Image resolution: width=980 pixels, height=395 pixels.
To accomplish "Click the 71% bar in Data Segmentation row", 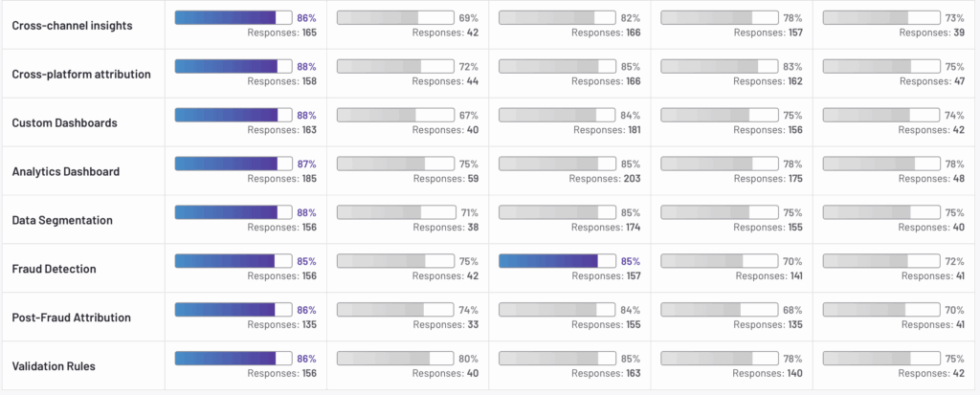I will tap(394, 212).
